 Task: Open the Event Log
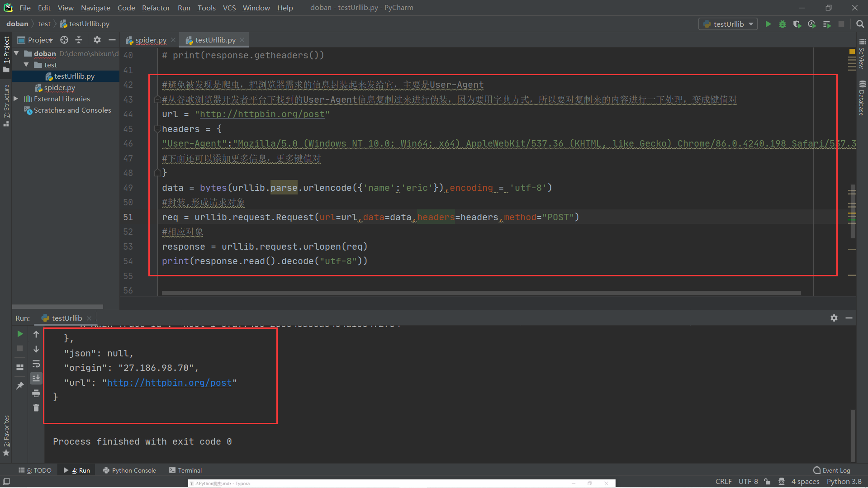pos(832,470)
